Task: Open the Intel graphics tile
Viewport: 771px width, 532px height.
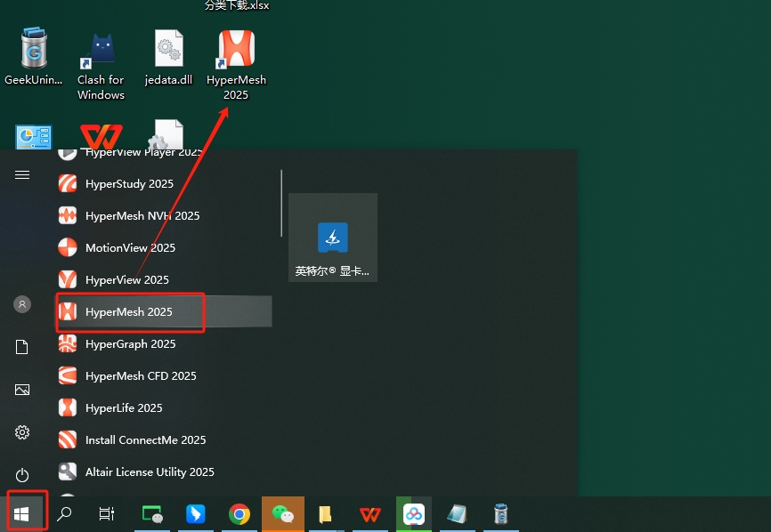Action: click(x=333, y=238)
